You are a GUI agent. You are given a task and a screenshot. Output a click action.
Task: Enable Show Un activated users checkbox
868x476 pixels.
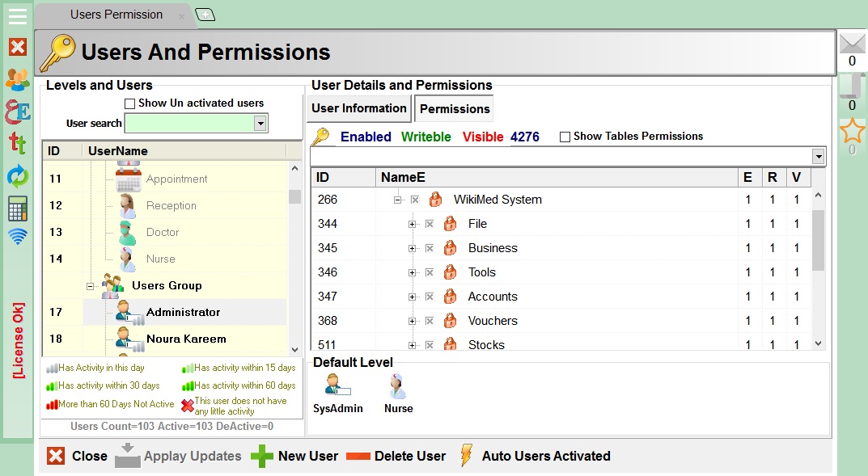coord(129,103)
